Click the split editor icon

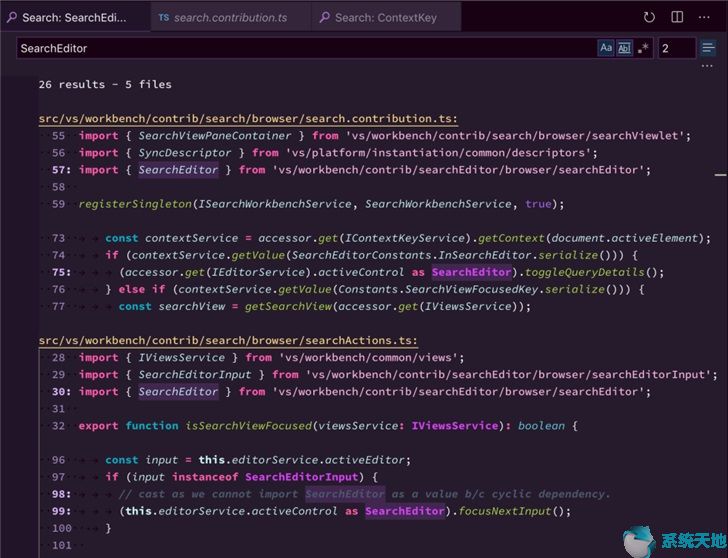pyautogui.click(x=677, y=17)
